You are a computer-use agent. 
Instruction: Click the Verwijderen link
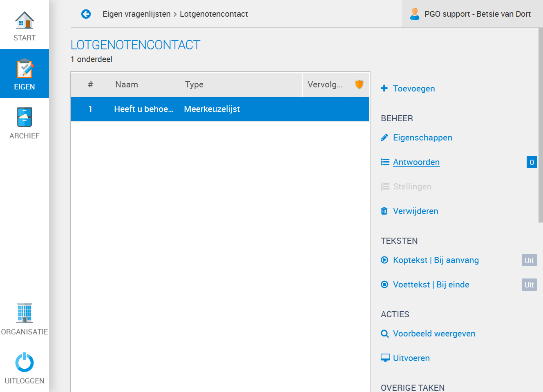[416, 211]
